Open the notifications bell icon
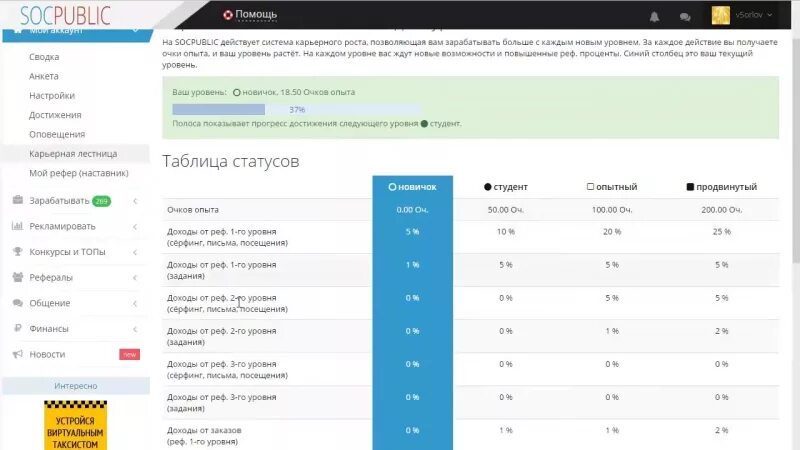Screen dimensions: 800x450 (x=654, y=17)
